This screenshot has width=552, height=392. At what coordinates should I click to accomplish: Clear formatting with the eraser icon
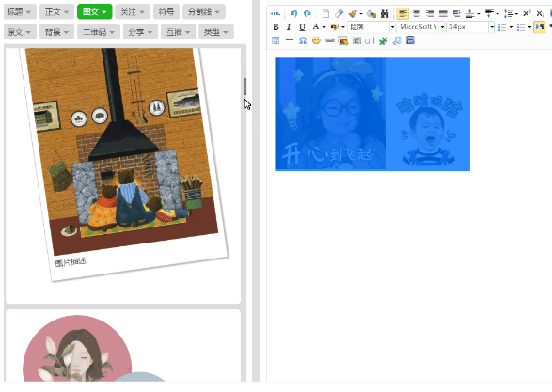point(339,14)
